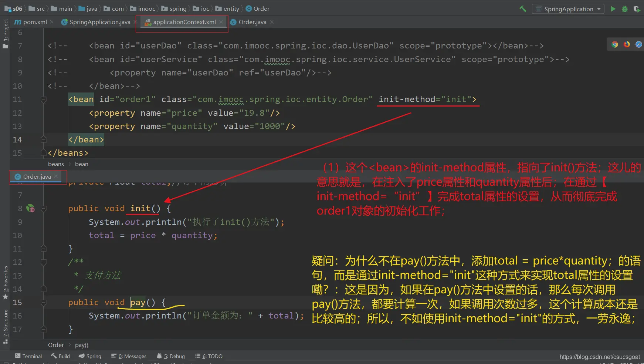The width and height of the screenshot is (644, 364).
Task: Open preview in Safari browser icon
Action: point(638,44)
